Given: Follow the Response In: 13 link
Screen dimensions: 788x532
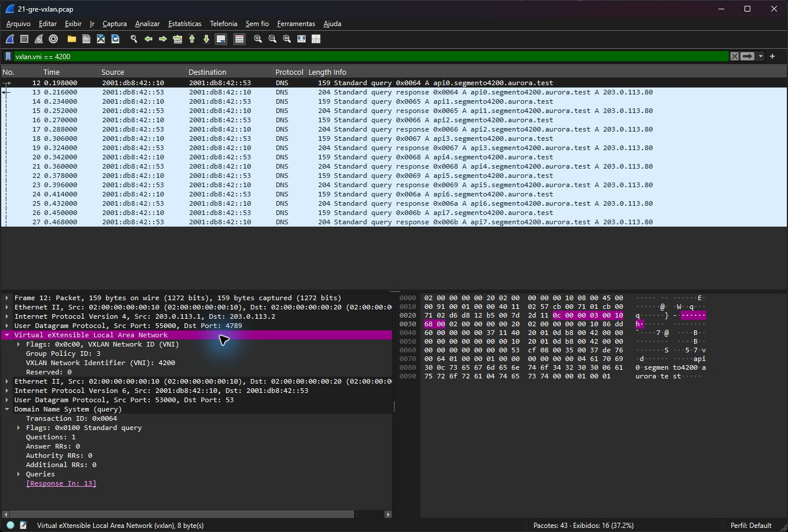Looking at the screenshot, I should pos(61,483).
